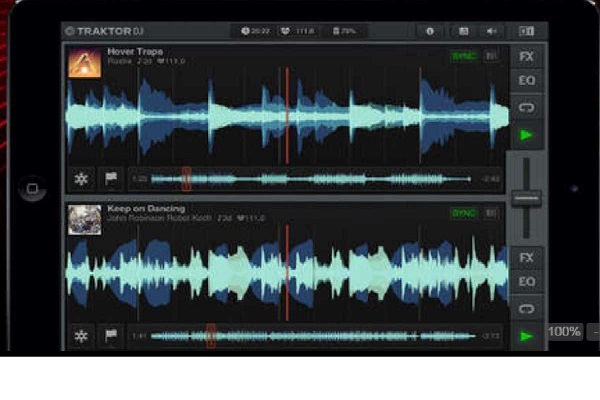The image size is (600, 400).
Task: Select the Hover Traps track title
Action: pos(135,51)
